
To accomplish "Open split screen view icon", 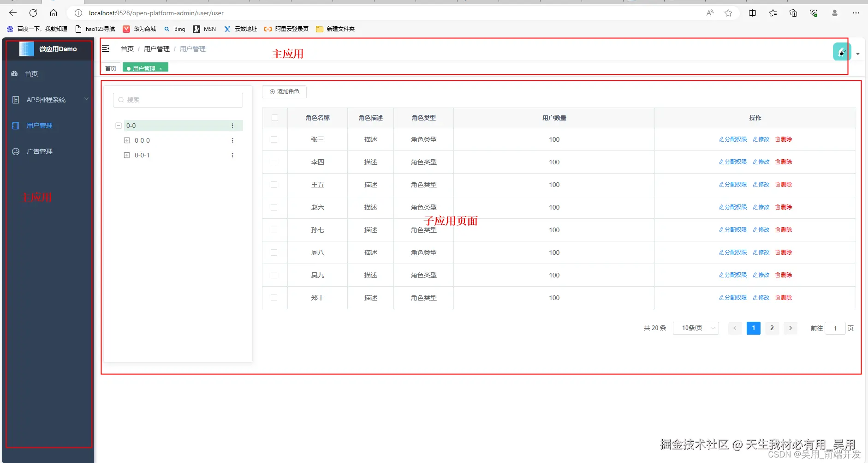I will 753,13.
